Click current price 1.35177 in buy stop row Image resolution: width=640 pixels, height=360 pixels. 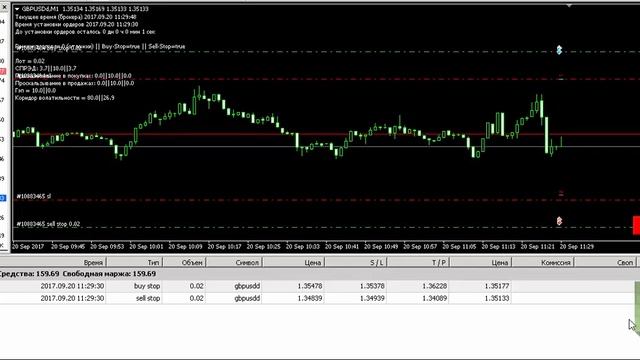pos(497,286)
